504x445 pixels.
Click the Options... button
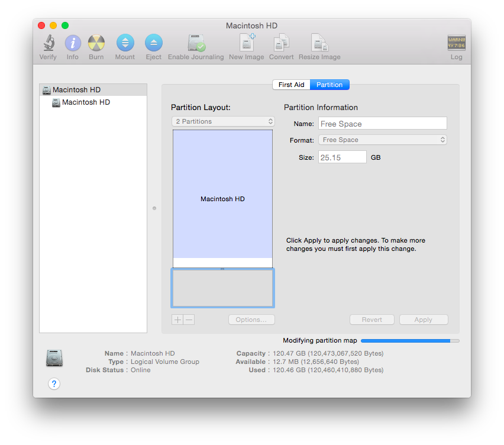click(251, 320)
